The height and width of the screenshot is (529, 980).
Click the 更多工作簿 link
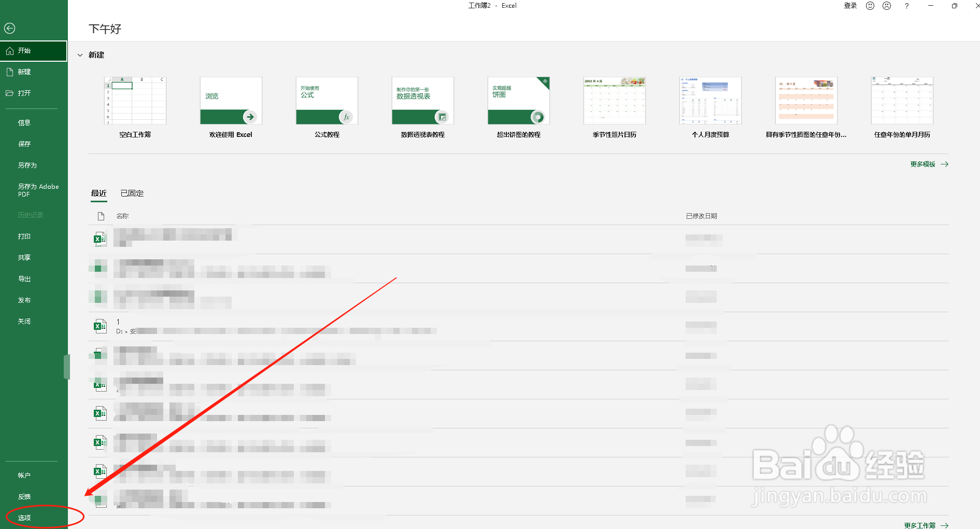point(920,525)
